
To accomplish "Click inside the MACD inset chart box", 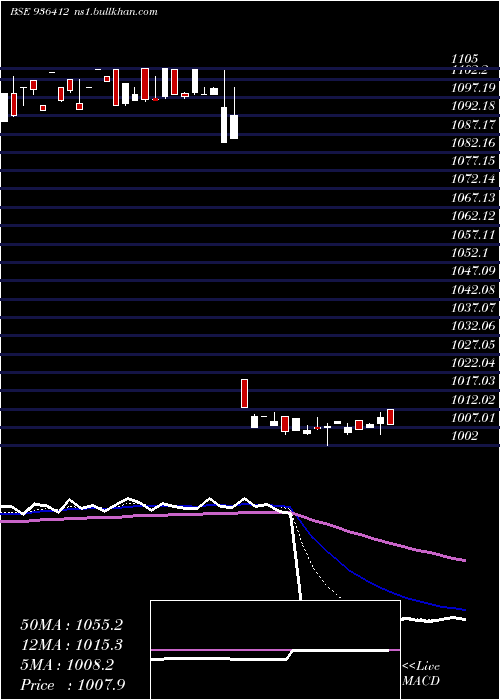I will coord(275,650).
